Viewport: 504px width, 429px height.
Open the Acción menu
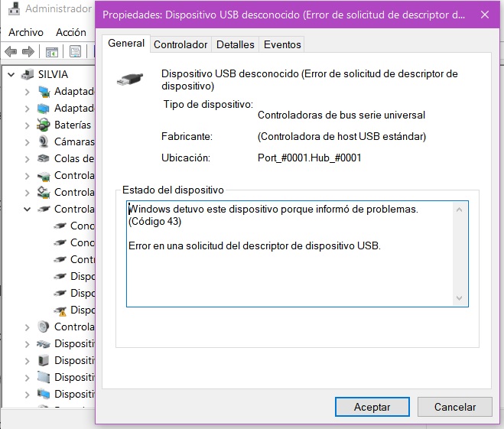pyautogui.click(x=71, y=32)
